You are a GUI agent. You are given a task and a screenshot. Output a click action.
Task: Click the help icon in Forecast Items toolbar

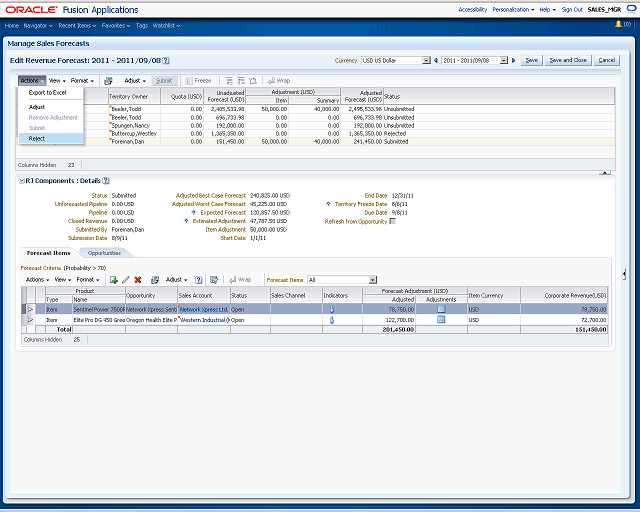(x=198, y=280)
